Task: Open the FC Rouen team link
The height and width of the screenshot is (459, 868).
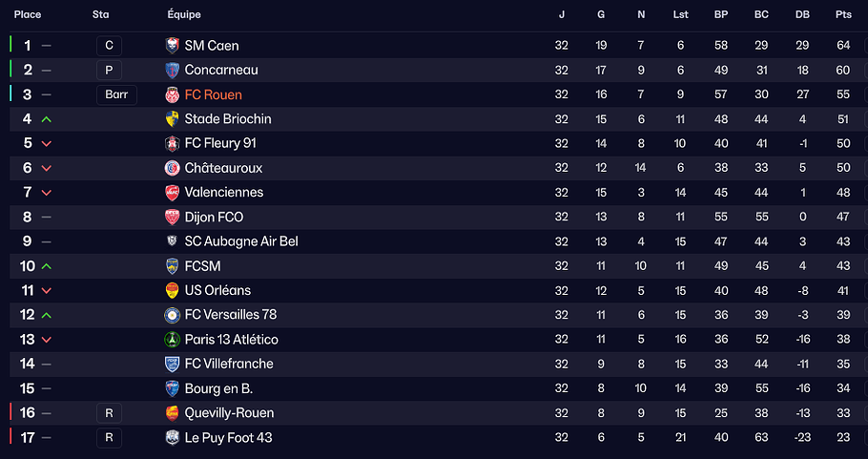Action: (x=214, y=94)
